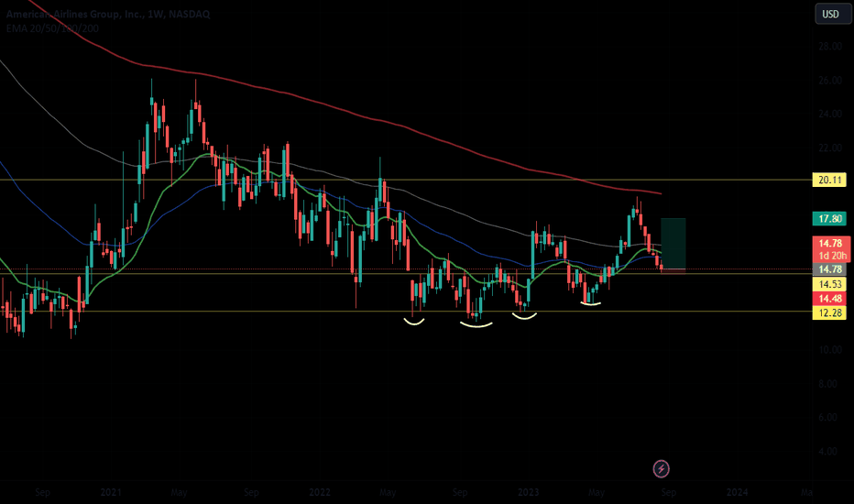The height and width of the screenshot is (504, 854).
Task: Select the 20.11 yellow price label
Action: (829, 180)
